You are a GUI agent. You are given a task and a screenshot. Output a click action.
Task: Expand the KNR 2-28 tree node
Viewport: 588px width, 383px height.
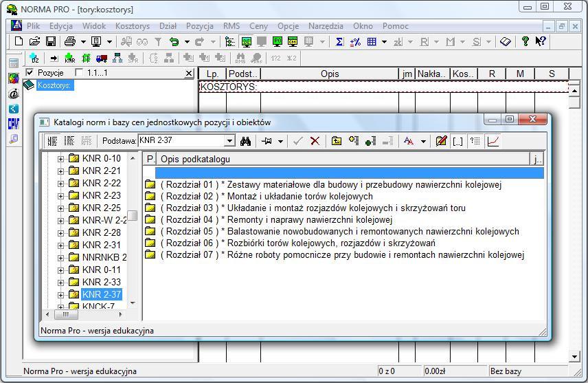click(60, 233)
